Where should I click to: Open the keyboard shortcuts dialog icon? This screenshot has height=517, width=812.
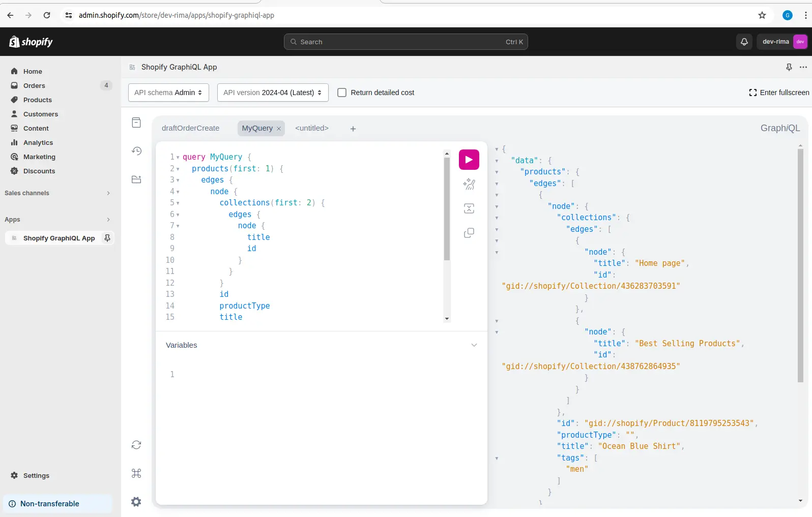click(x=136, y=473)
